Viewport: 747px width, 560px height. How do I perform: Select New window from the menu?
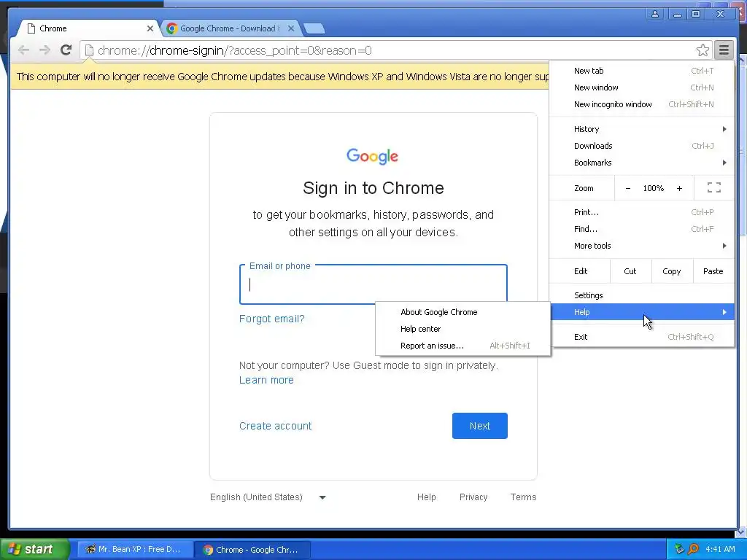[643, 87]
